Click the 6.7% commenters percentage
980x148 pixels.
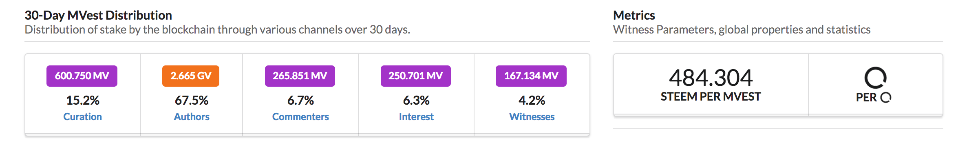[x=300, y=101]
